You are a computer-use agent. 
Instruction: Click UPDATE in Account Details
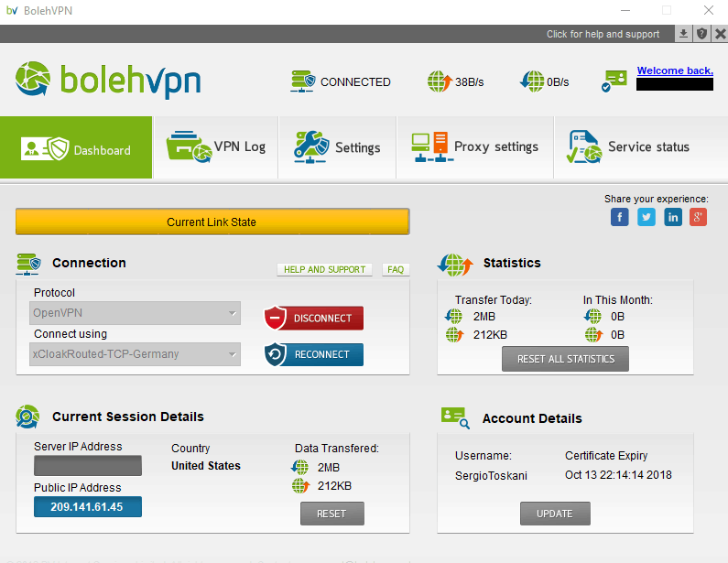(x=555, y=514)
